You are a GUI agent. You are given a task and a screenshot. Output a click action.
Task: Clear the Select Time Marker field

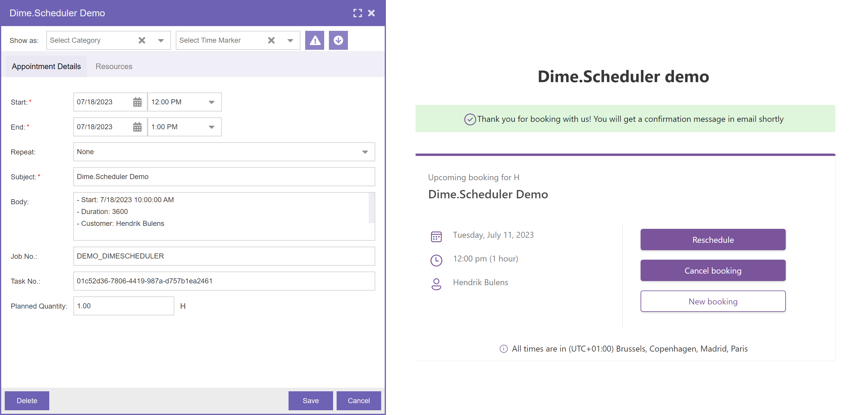[271, 40]
